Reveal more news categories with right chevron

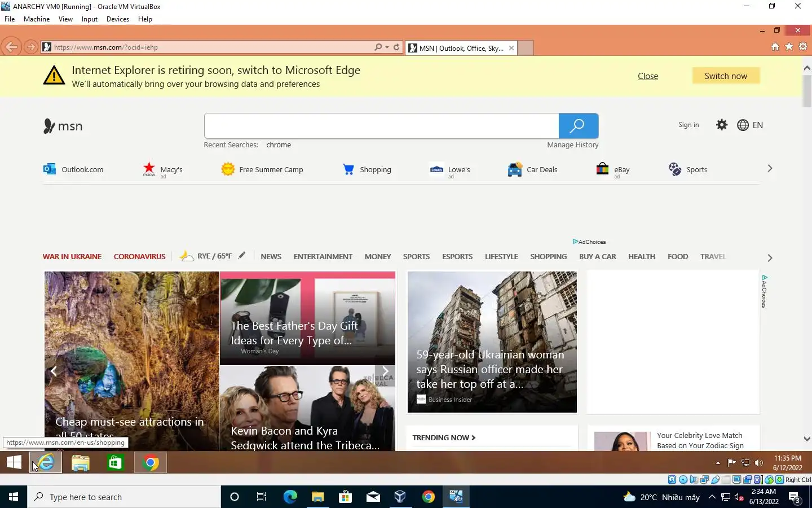[770, 257]
